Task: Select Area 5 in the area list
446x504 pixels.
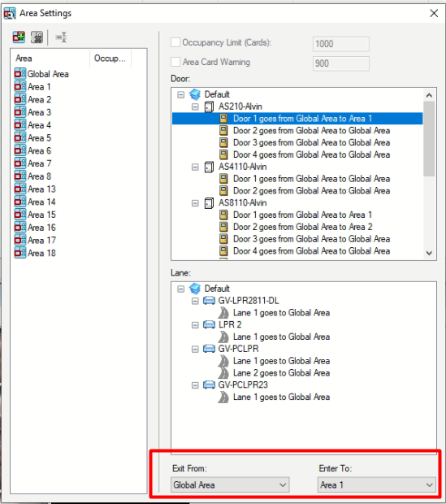Action: pyautogui.click(x=39, y=138)
